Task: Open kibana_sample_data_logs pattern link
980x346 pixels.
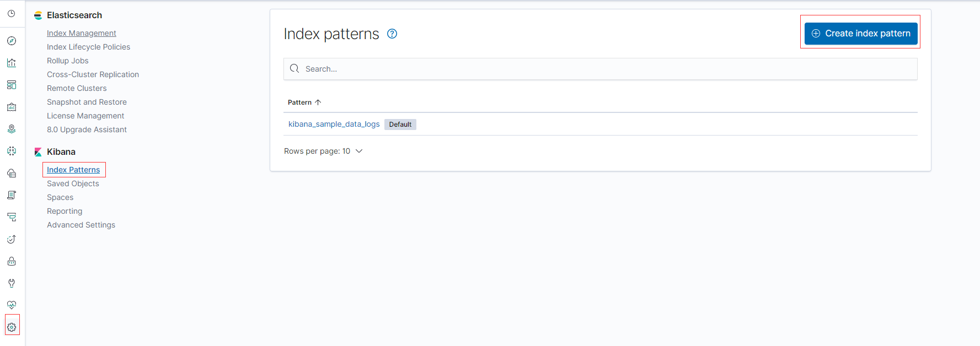Action: (x=334, y=124)
